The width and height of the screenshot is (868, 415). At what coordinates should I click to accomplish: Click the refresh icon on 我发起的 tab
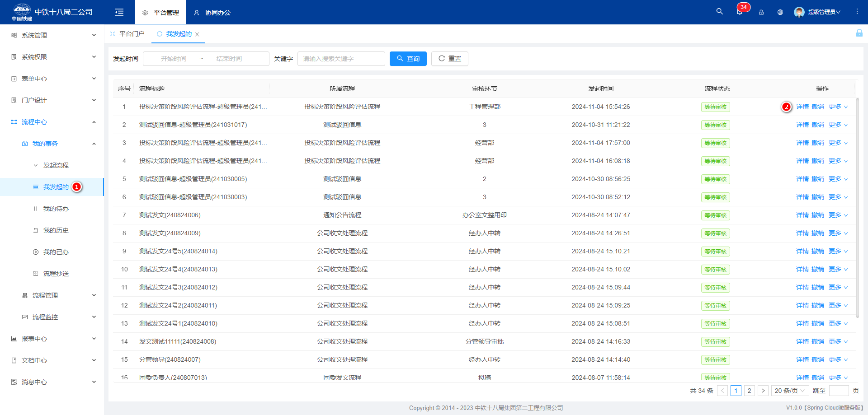[x=159, y=34]
